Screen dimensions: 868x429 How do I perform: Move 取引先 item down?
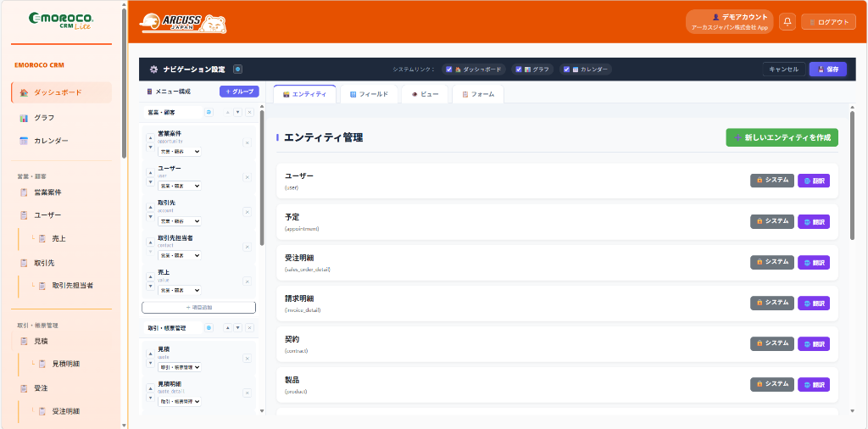click(x=150, y=216)
